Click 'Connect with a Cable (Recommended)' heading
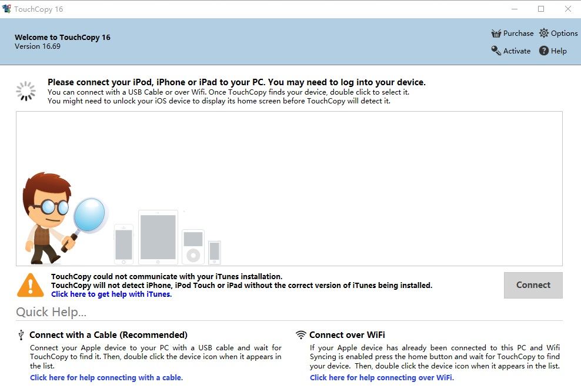The width and height of the screenshot is (581, 392). pos(108,335)
